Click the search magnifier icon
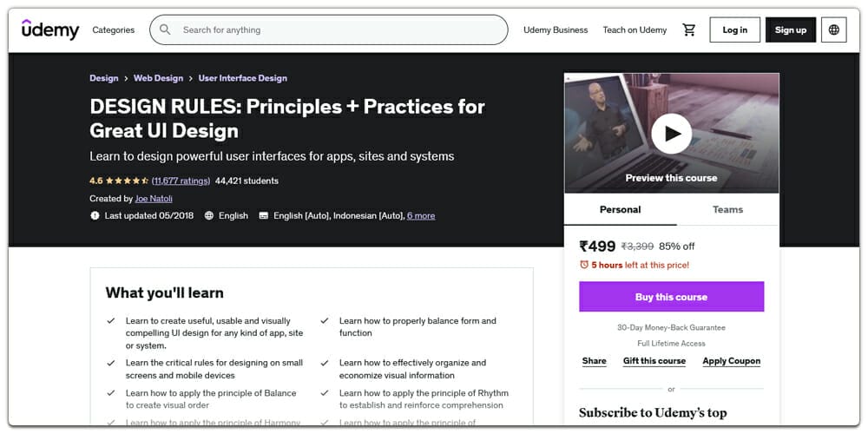 165,30
